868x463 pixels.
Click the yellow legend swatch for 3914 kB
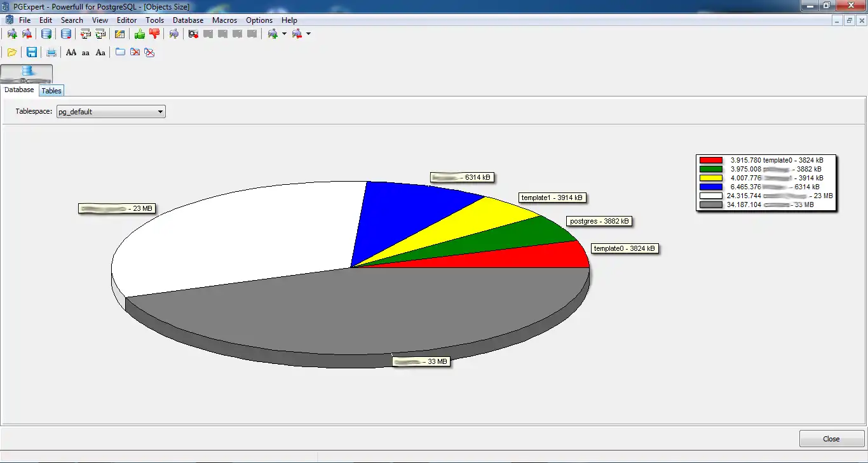point(711,178)
